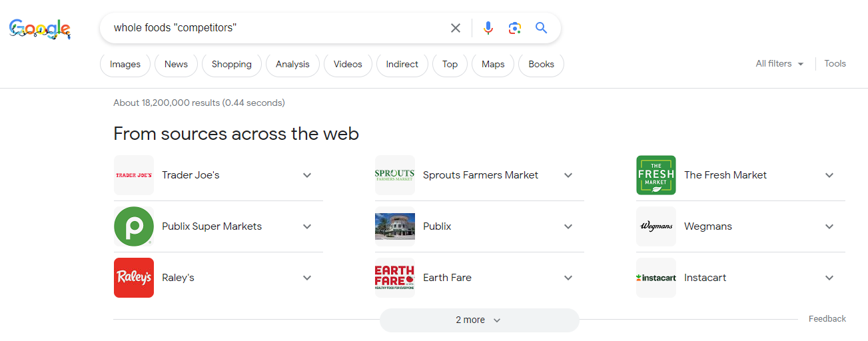
Task: Click the Instacart logo
Action: pos(656,278)
